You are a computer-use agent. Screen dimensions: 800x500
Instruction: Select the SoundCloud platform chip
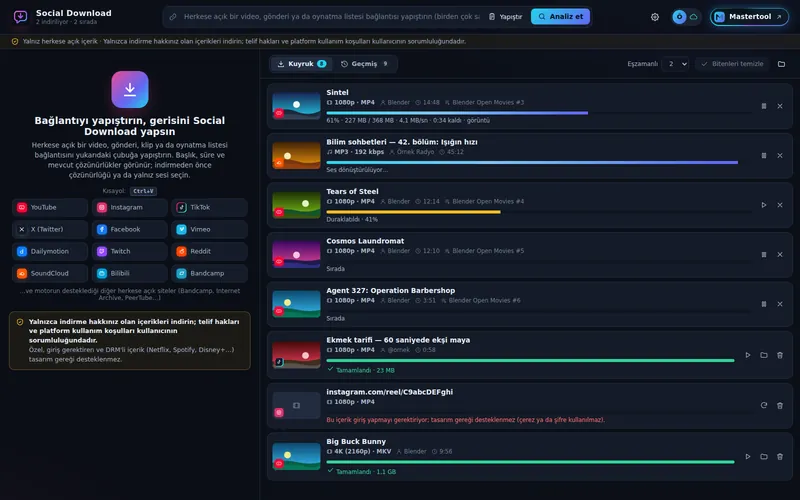tap(50, 273)
